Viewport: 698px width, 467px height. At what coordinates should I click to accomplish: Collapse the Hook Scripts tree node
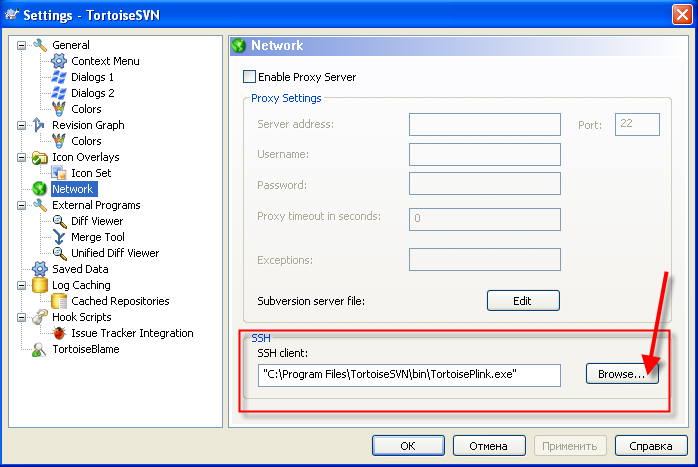tap(21, 317)
